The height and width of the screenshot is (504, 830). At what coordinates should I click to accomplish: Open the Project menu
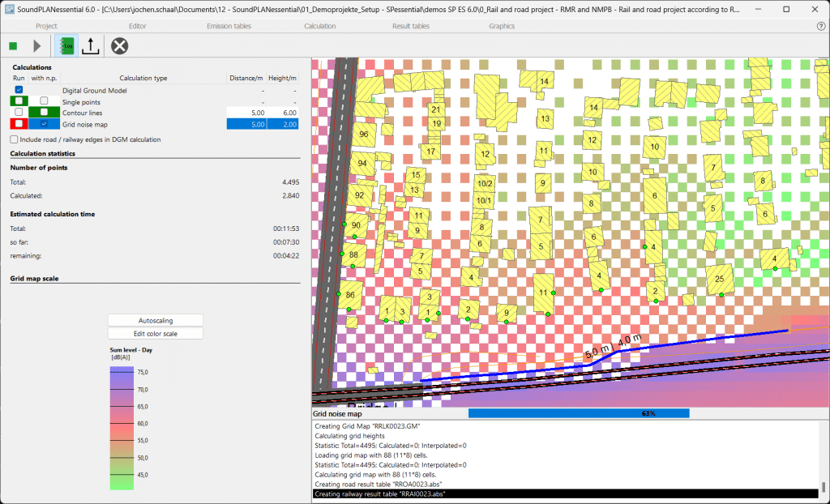tap(46, 26)
